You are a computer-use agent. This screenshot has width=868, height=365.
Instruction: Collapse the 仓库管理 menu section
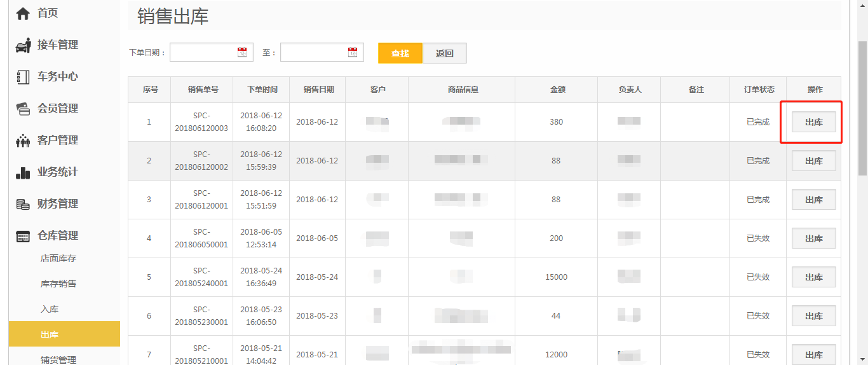click(57, 236)
